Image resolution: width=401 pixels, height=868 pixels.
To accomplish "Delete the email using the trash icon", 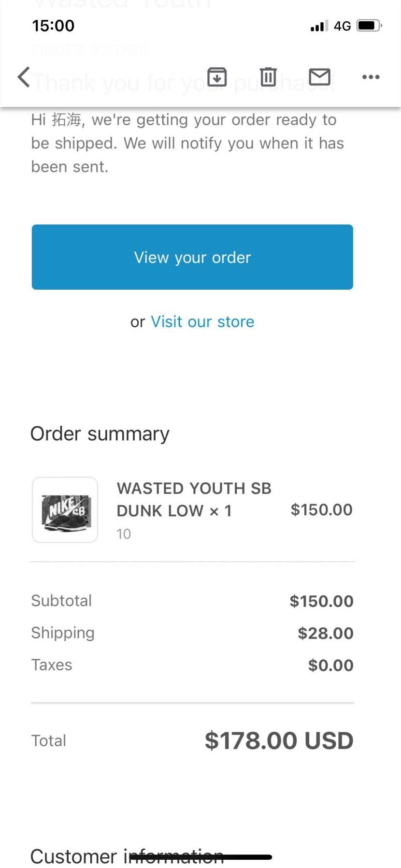I will click(x=268, y=77).
